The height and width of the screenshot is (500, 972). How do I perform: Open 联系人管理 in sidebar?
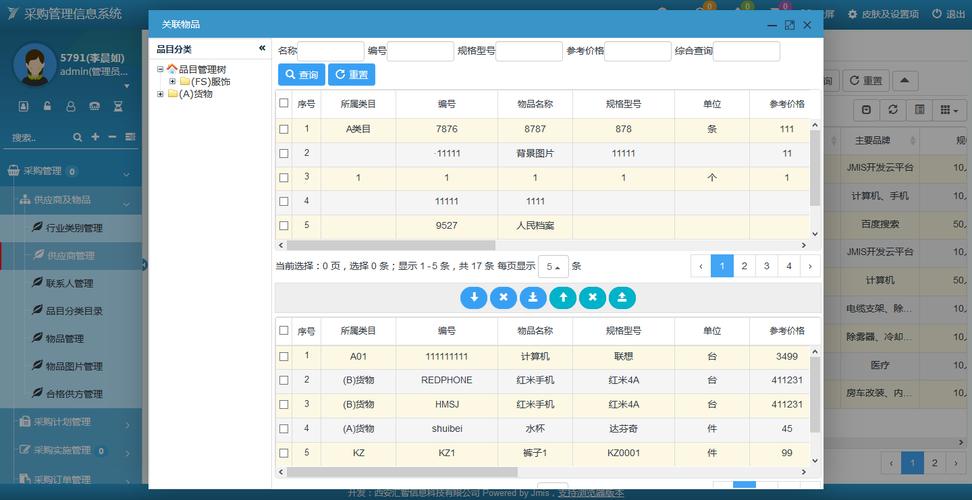(69, 283)
